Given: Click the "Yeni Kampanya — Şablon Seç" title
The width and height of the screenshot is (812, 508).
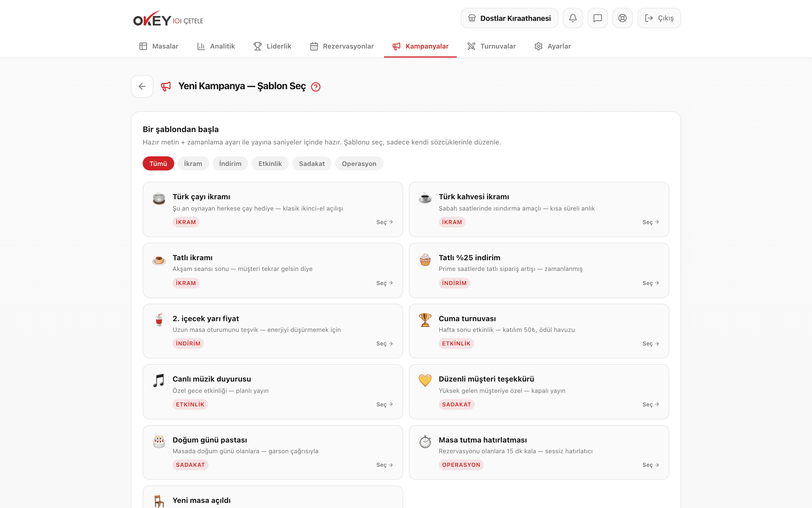Looking at the screenshot, I should click(x=242, y=86).
